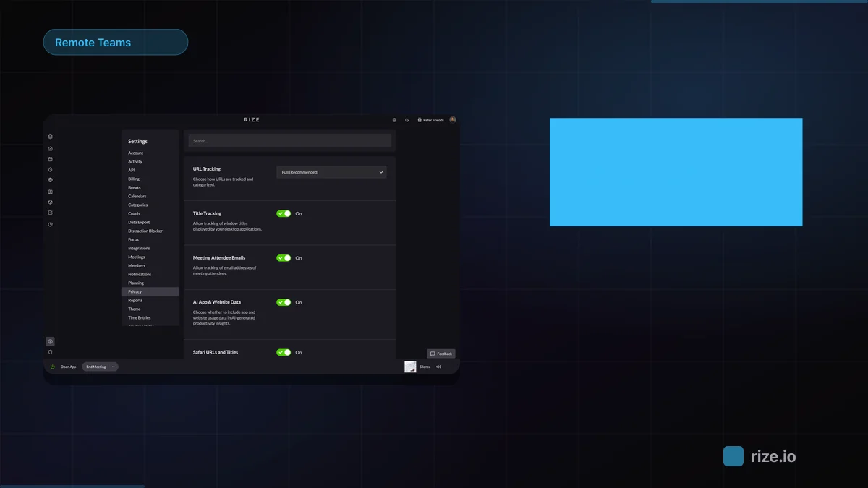
Task: Open the Feedback button
Action: tap(441, 354)
